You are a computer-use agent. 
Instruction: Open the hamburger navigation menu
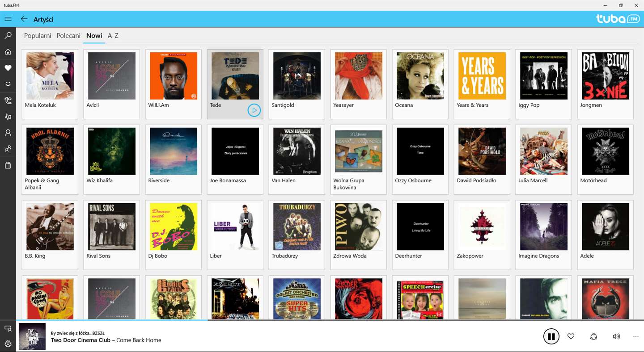pyautogui.click(x=8, y=19)
